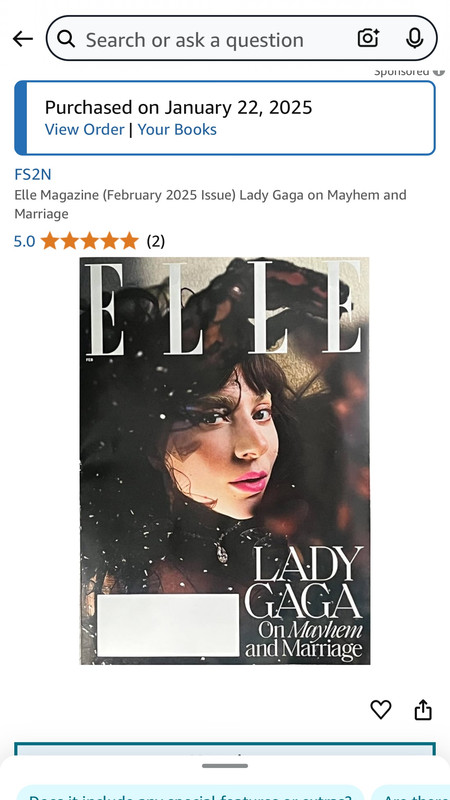Image resolution: width=450 pixels, height=800 pixels.
Task: Tap the magnifying glass search icon
Action: point(66,38)
